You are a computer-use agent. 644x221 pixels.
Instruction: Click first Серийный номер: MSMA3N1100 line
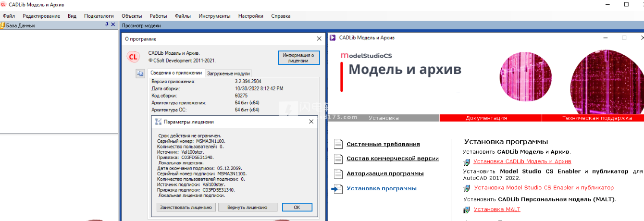(x=191, y=141)
